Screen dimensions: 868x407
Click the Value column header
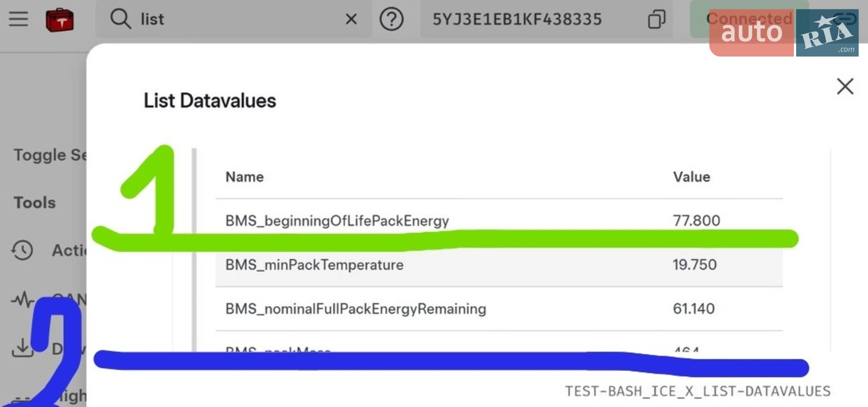tap(691, 177)
